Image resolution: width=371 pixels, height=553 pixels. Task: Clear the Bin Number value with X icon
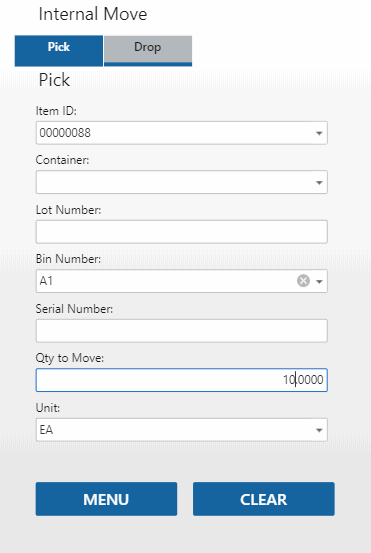(x=303, y=281)
